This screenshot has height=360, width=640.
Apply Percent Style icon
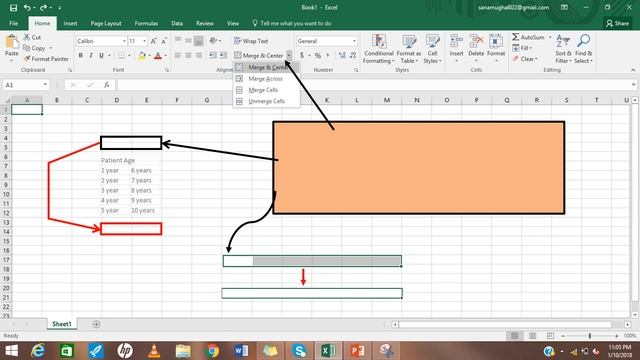click(318, 56)
